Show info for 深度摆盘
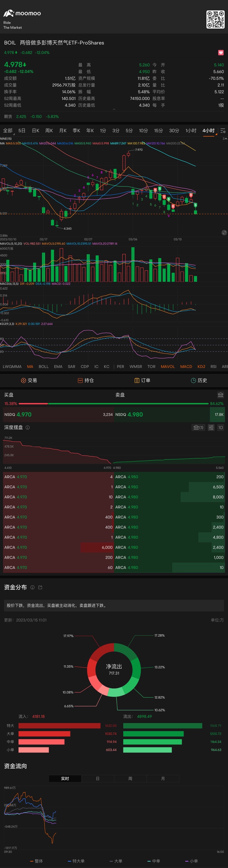Screen dimensions: 228x868 (28, 428)
